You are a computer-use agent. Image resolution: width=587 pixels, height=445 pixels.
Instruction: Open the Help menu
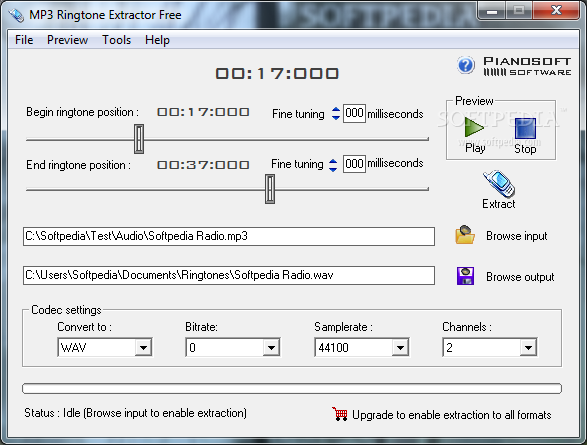pos(157,40)
